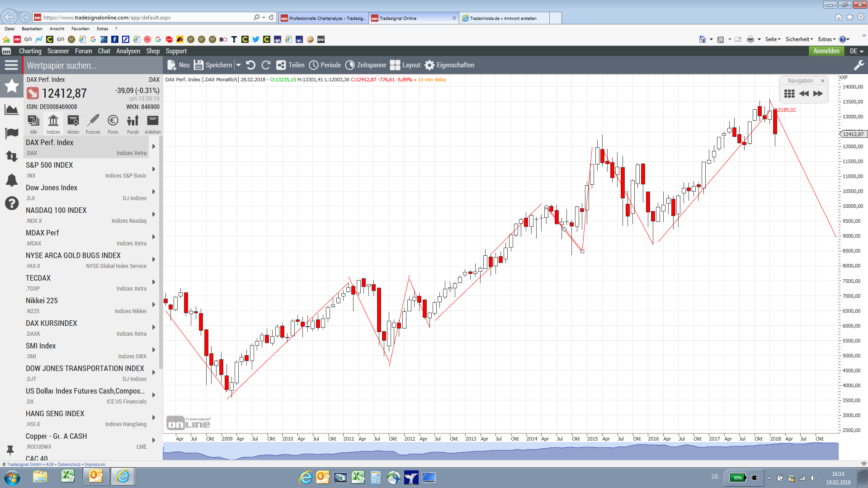The height and width of the screenshot is (488, 868).
Task: Close the Navigation panel
Action: tap(823, 81)
